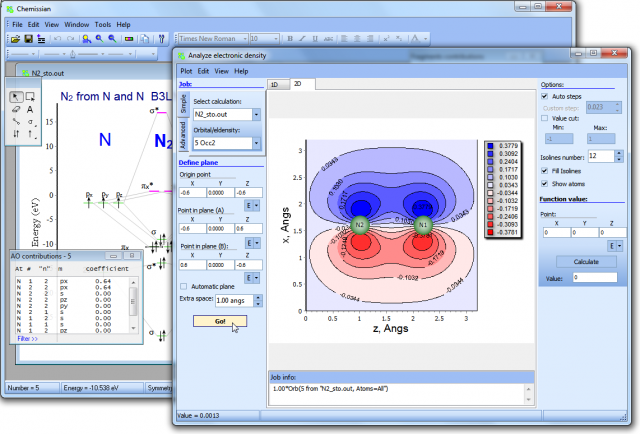
Task: Click the Undo arrow in Chemissian toolbar
Action: pos(58,39)
